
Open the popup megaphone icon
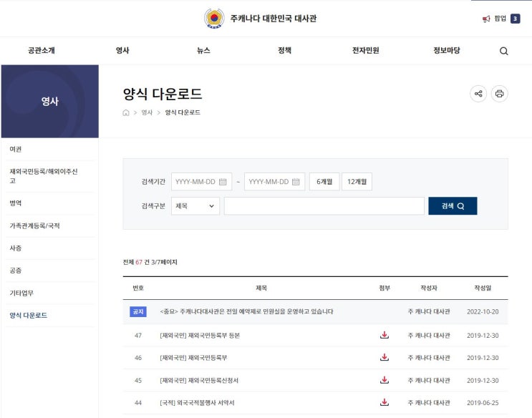point(486,19)
